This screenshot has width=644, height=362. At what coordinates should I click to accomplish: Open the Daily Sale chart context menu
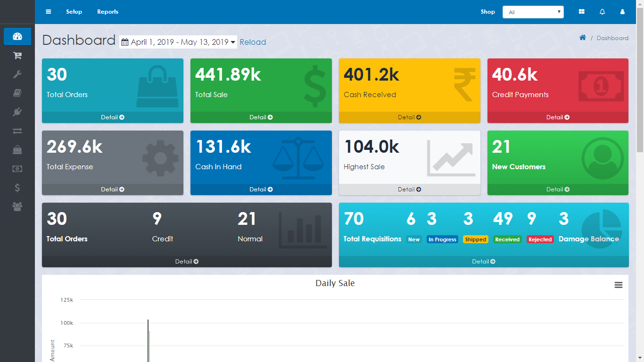619,285
